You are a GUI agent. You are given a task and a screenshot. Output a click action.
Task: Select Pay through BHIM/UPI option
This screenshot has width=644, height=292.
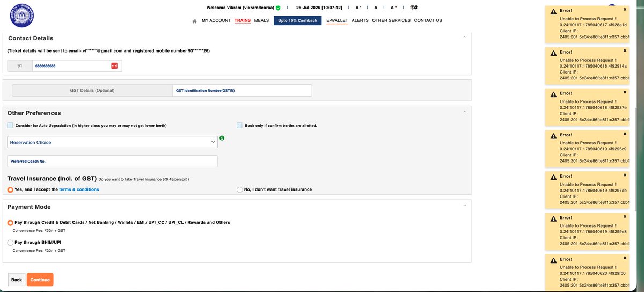[x=10, y=243]
